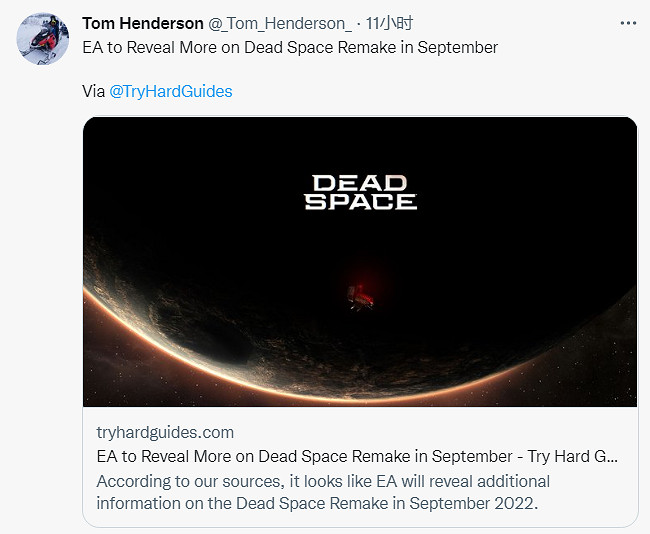Click the word 'SPACE' in the game logo
Viewport: 650px width, 534px height.
(x=360, y=201)
